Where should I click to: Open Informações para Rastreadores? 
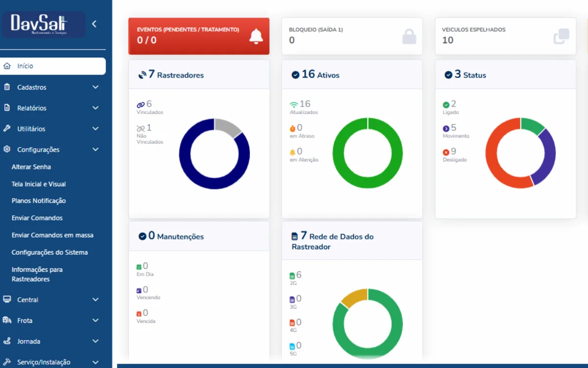coord(37,274)
